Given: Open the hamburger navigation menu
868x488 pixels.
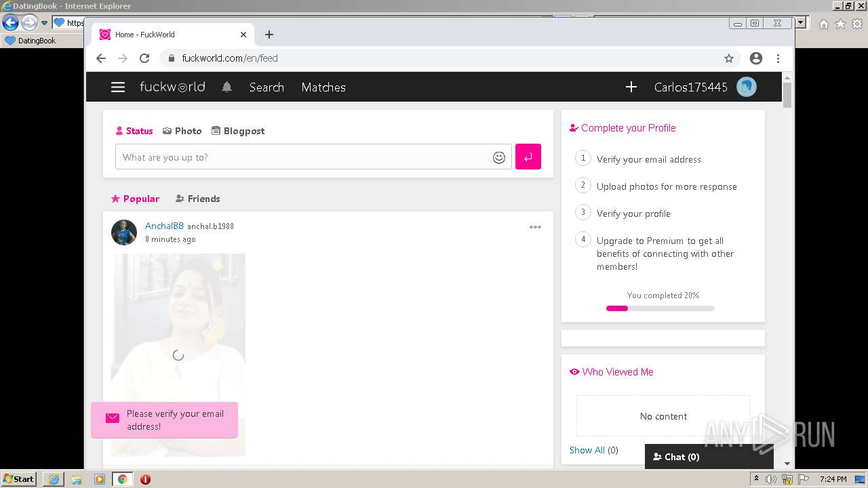Looking at the screenshot, I should (x=118, y=87).
